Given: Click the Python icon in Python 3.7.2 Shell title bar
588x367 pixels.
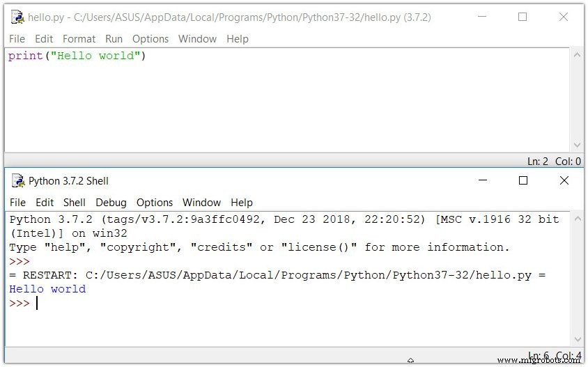Looking at the screenshot, I should 17,180.
